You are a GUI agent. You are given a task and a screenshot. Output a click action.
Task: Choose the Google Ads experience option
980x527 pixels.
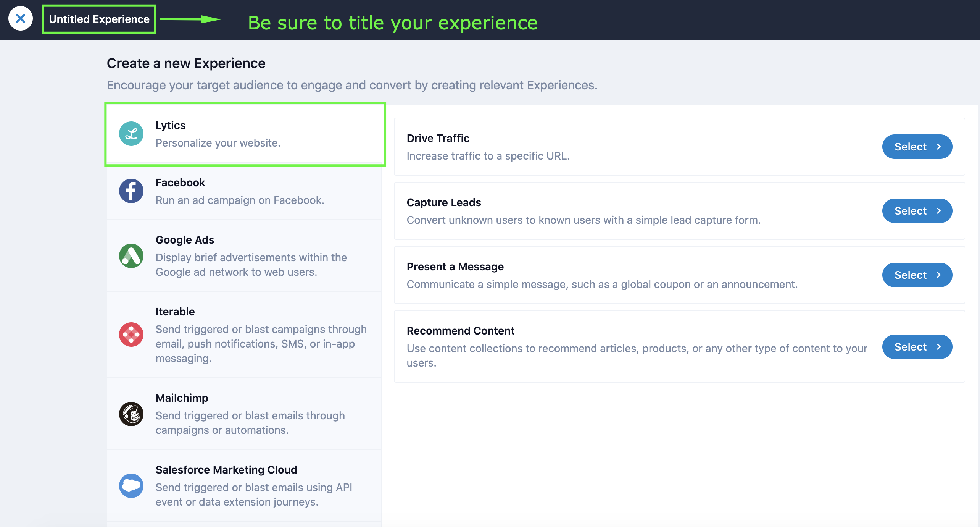tap(244, 255)
